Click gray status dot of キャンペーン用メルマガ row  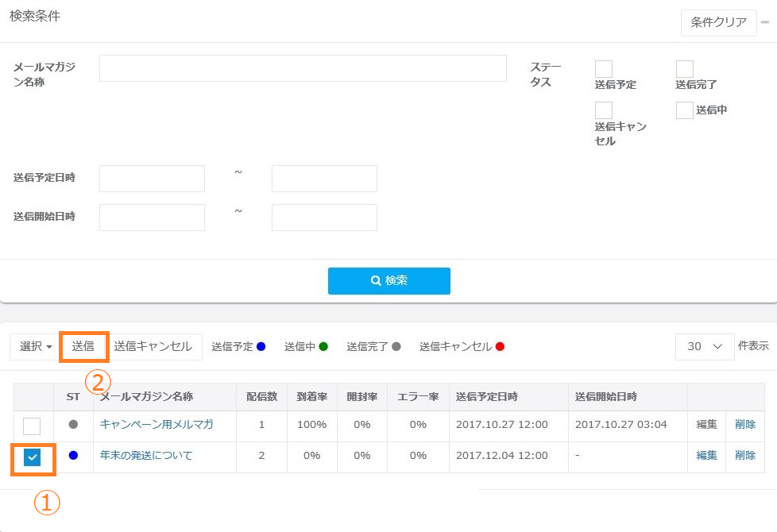[x=73, y=425]
